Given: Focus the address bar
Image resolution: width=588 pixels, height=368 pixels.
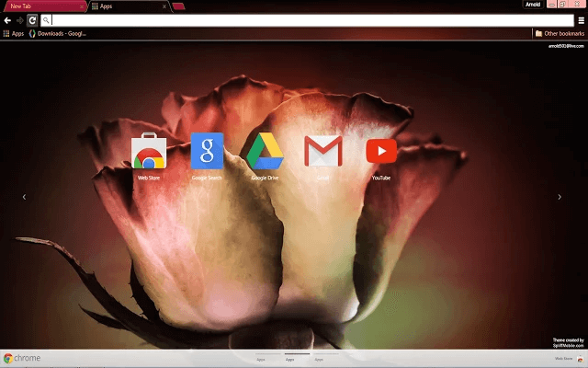Looking at the screenshot, I should pyautogui.click(x=276, y=19).
